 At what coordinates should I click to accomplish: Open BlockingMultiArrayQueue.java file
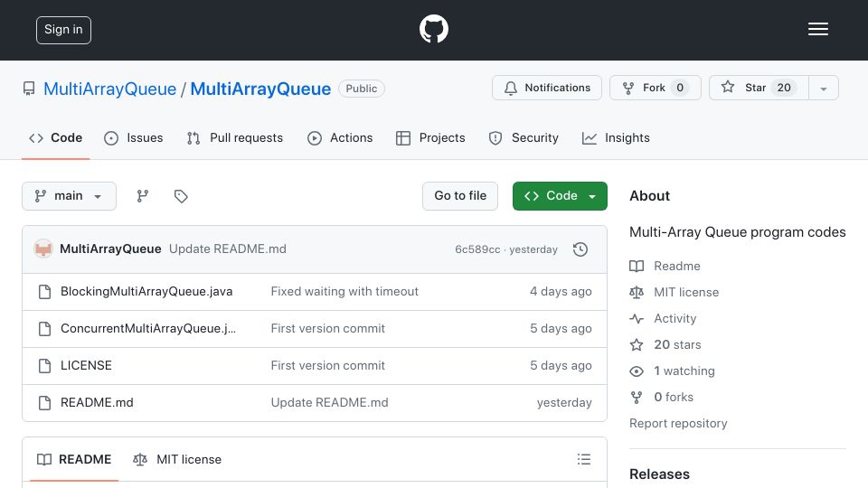pyautogui.click(x=146, y=292)
